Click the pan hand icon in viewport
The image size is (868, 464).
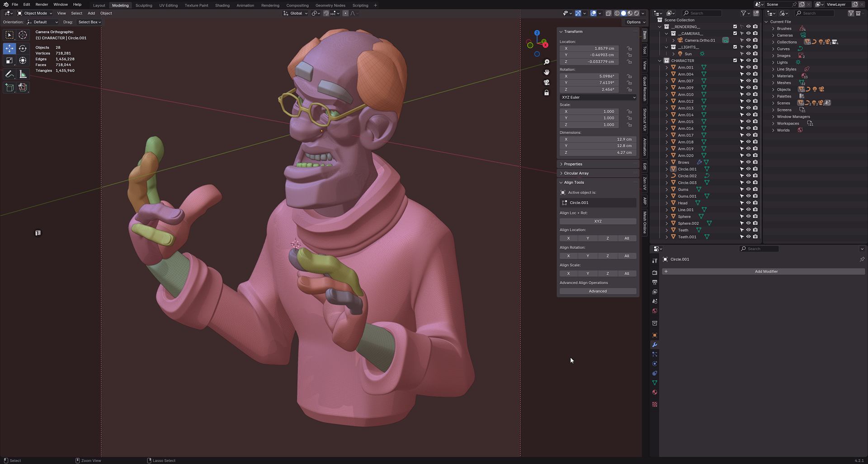pyautogui.click(x=547, y=72)
